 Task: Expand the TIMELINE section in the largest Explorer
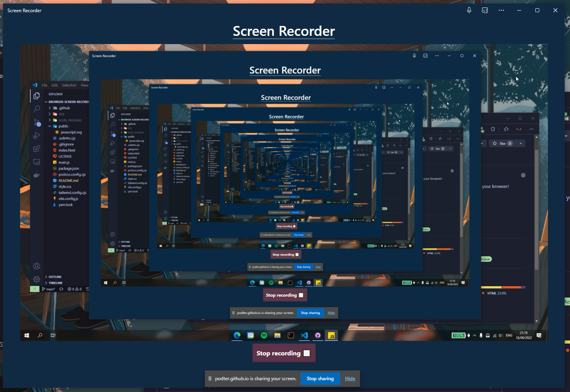[56, 283]
